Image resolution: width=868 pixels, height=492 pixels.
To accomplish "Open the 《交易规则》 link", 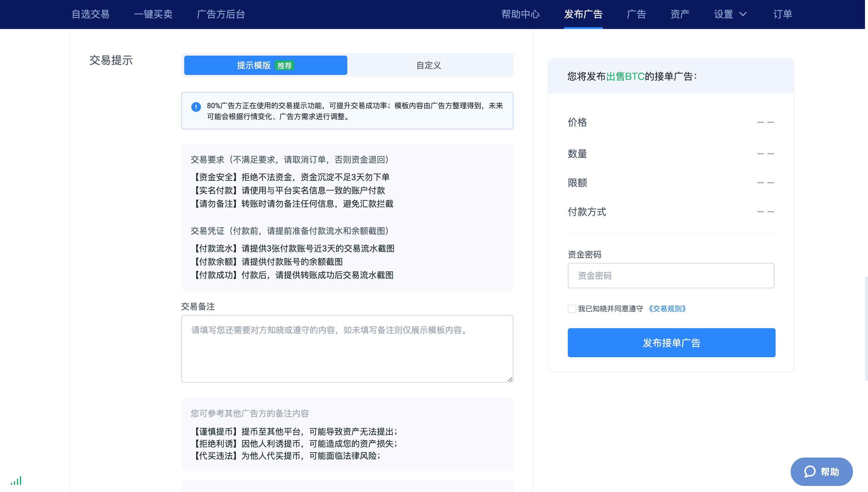I will point(667,309).
